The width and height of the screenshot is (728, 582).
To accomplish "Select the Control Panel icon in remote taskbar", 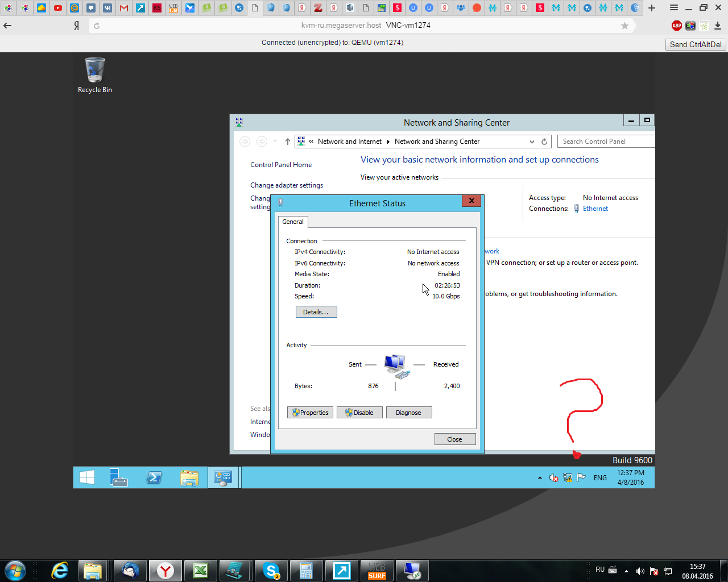I will pyautogui.click(x=223, y=477).
